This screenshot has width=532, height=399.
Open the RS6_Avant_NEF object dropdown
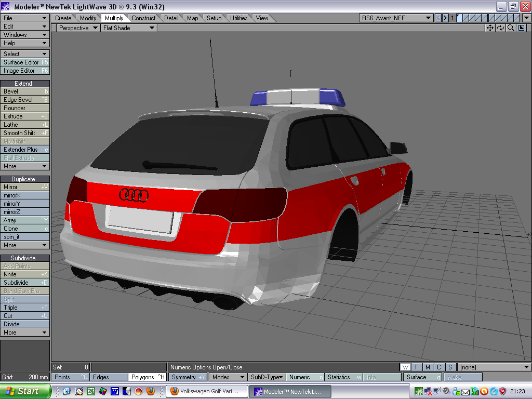point(396,18)
